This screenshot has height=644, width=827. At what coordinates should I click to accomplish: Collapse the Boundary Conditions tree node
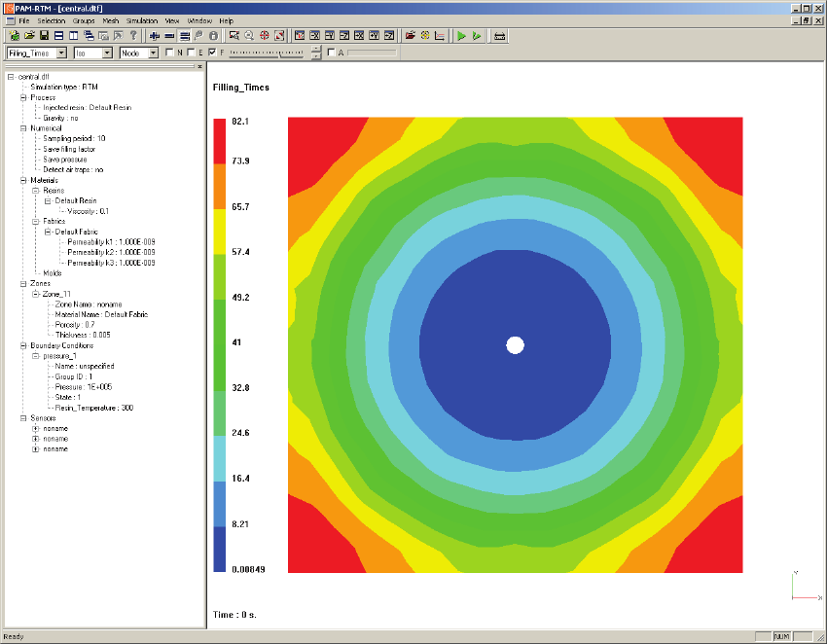(x=22, y=345)
